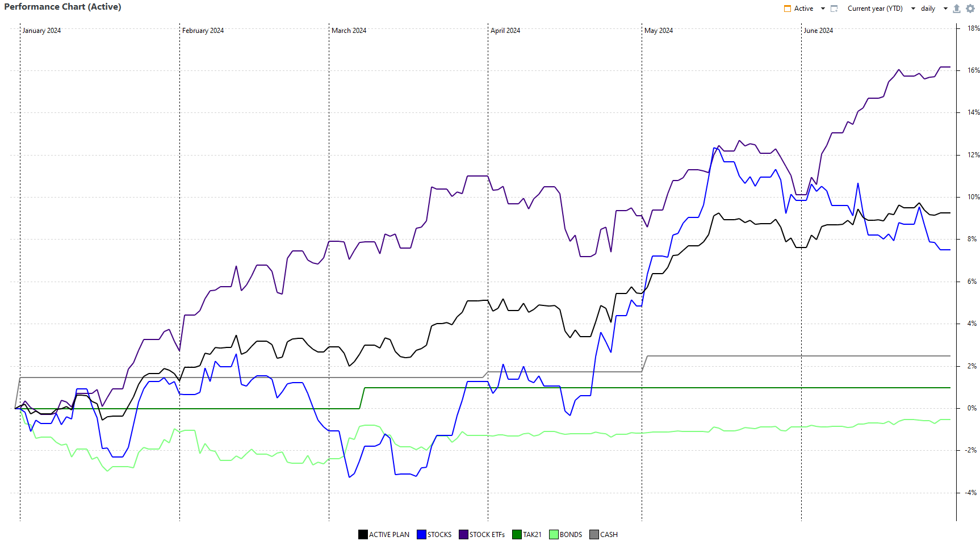This screenshot has width=980, height=541.
Task: Click the orange Active view icon
Action: click(x=788, y=9)
